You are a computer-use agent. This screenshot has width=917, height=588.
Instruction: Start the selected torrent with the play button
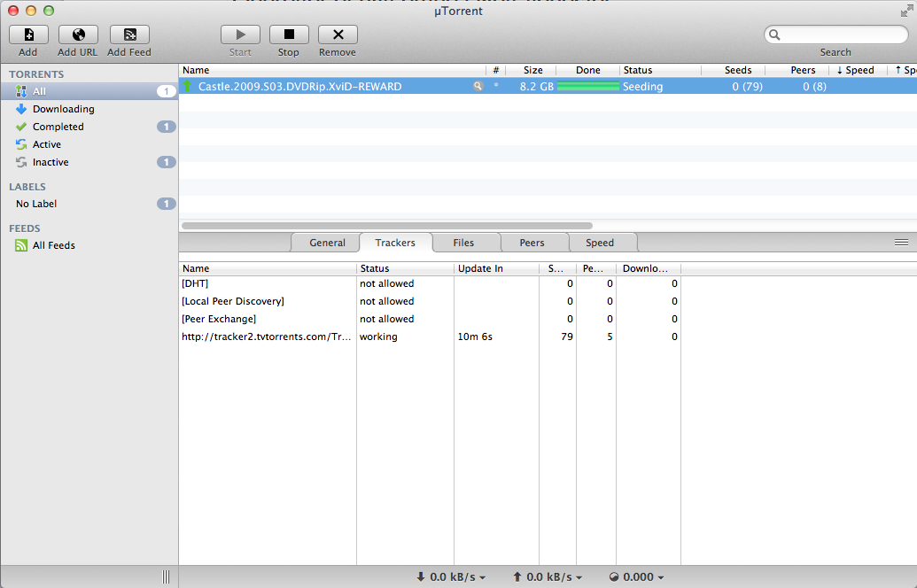pos(240,35)
